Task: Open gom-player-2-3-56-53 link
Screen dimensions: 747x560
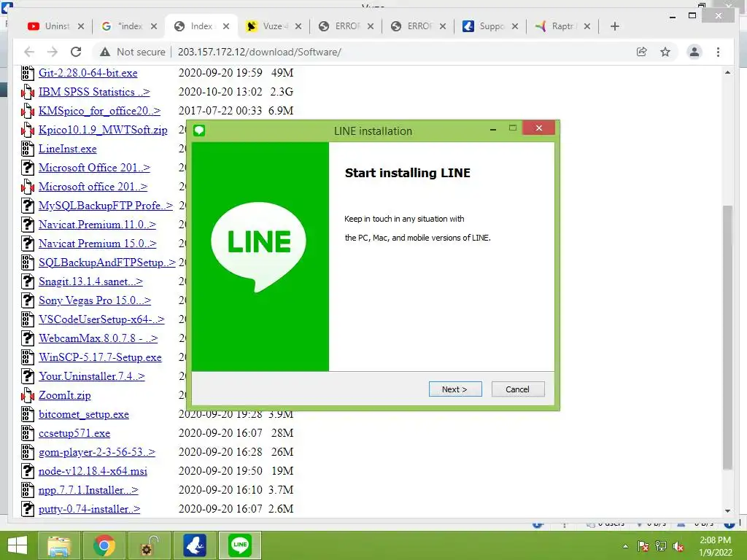Action: [x=97, y=452]
